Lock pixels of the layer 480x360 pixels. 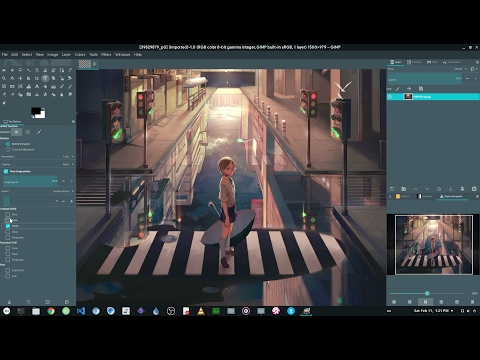coord(398,89)
